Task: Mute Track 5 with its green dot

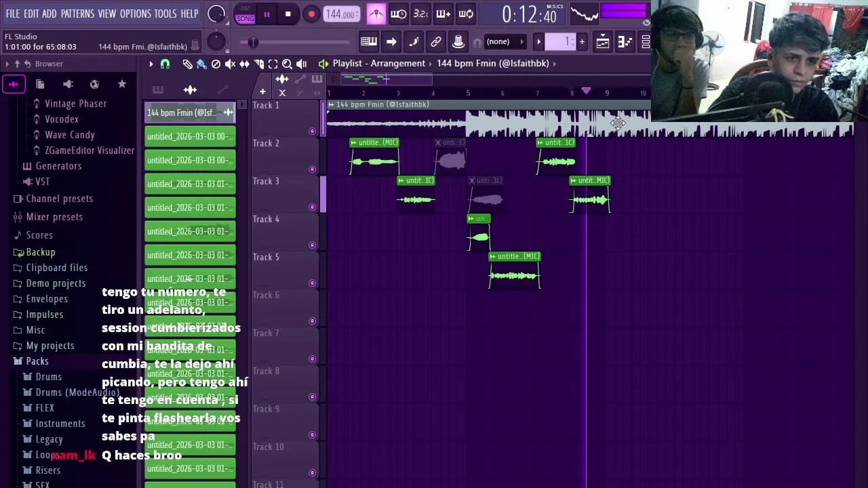Action: coord(312,283)
